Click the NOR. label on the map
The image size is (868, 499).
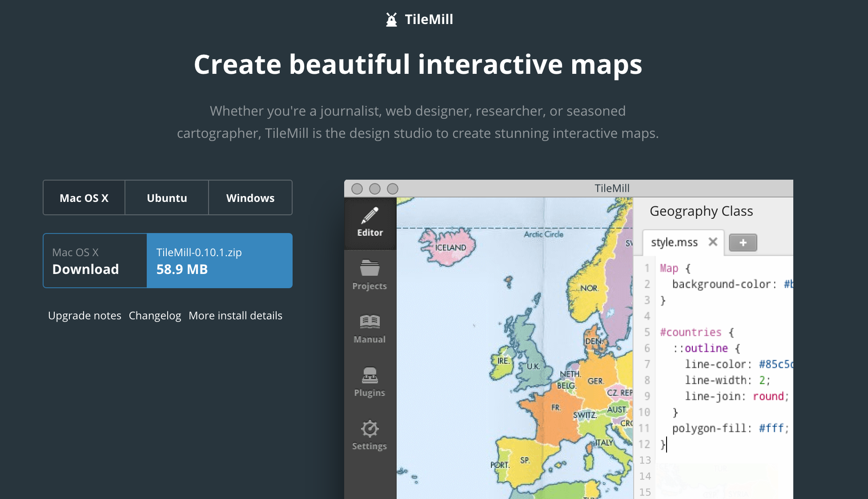[589, 288]
